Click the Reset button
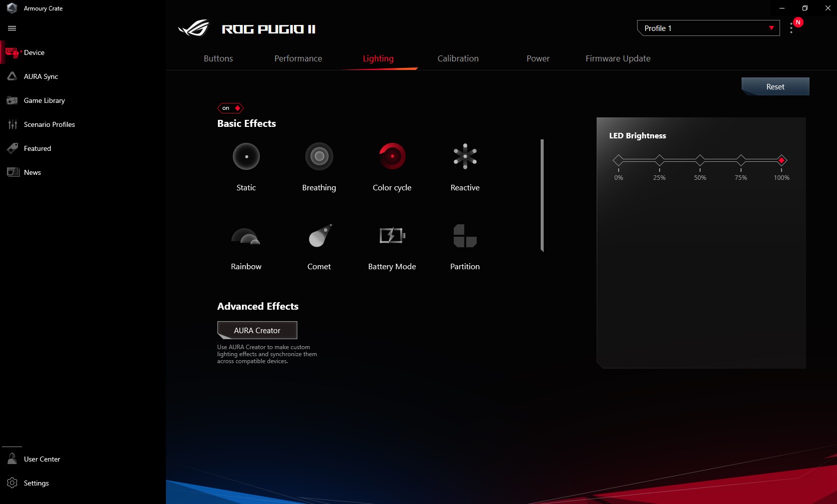The image size is (837, 504). (x=775, y=86)
